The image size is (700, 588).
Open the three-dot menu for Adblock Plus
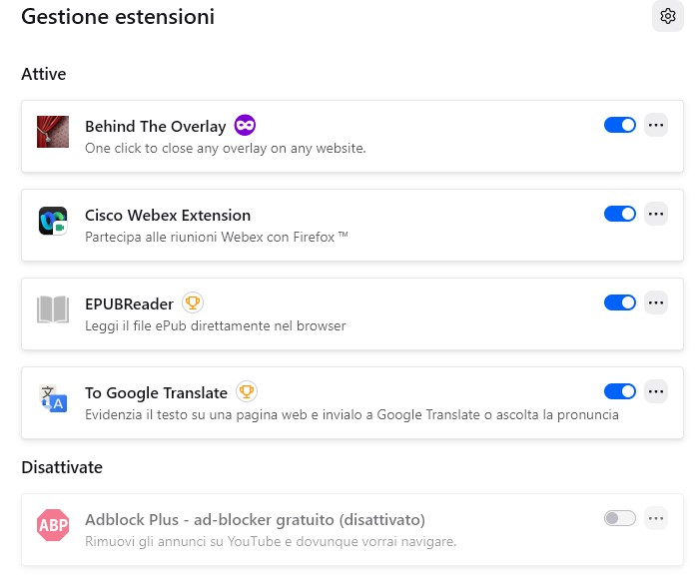(656, 518)
